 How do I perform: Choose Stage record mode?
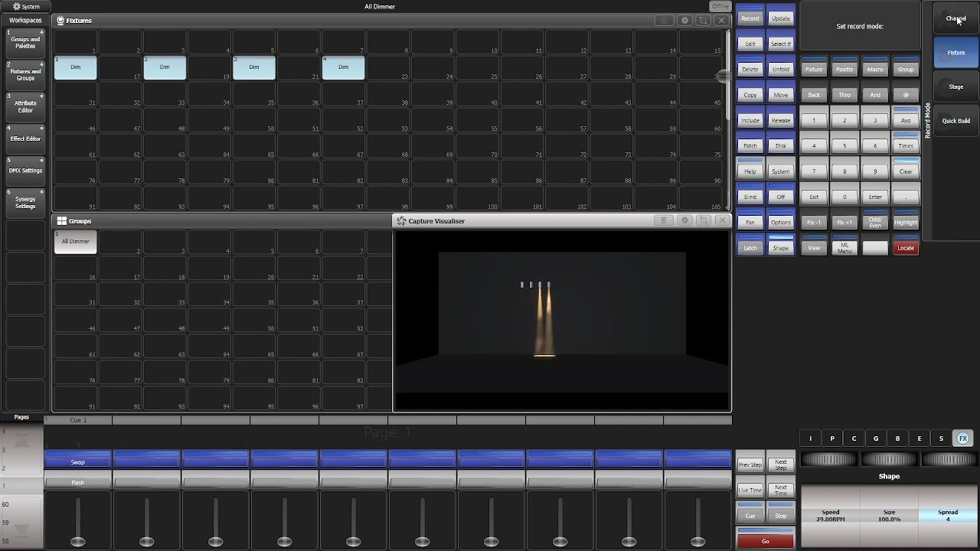pyautogui.click(x=956, y=86)
